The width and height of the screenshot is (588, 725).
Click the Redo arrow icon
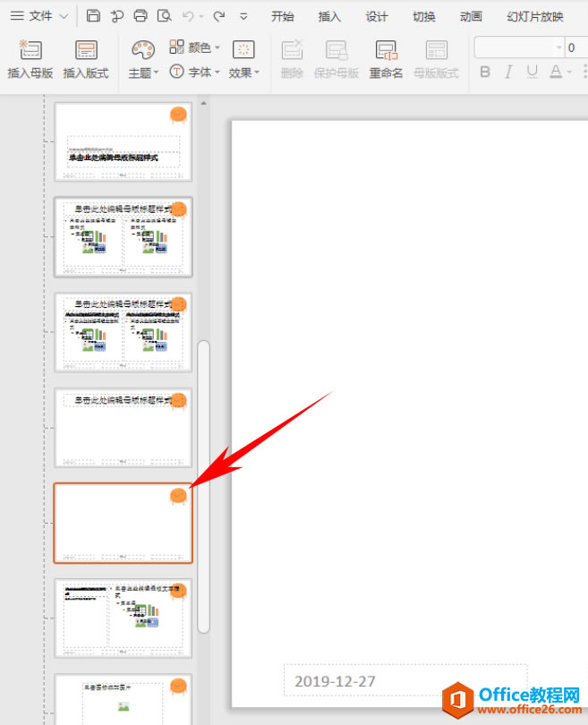tap(219, 16)
